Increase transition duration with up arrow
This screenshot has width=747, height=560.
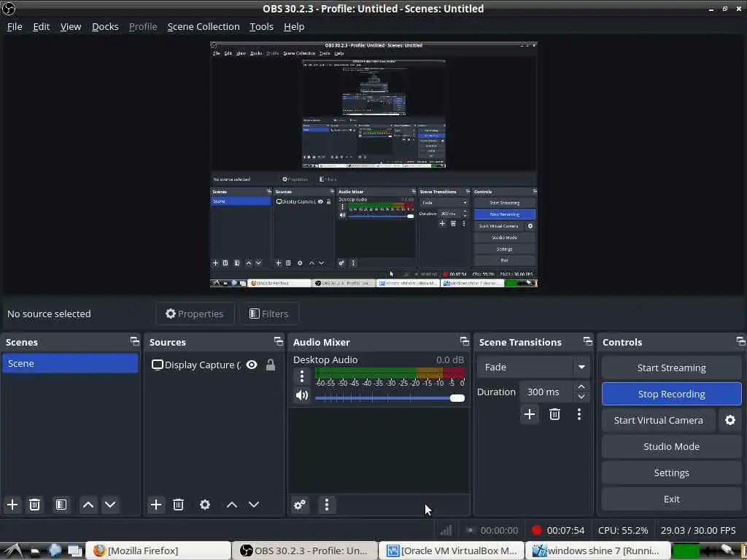coord(581,386)
